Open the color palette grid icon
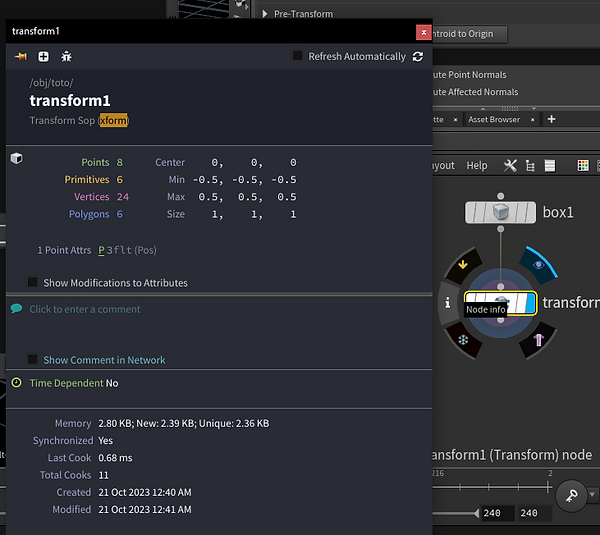 pyautogui.click(x=583, y=166)
